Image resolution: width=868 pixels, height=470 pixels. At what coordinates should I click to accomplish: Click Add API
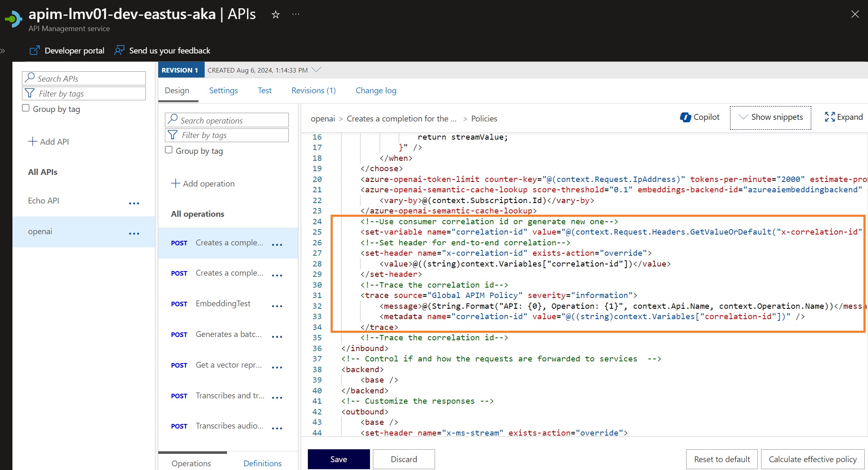pyautogui.click(x=48, y=142)
